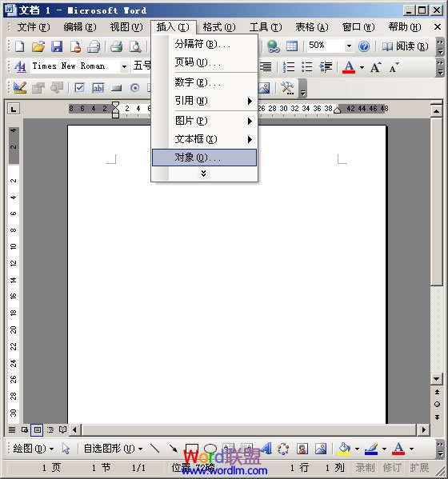The width and height of the screenshot is (448, 479).
Task: Save the document with the floppy disk icon
Action: pos(57,46)
